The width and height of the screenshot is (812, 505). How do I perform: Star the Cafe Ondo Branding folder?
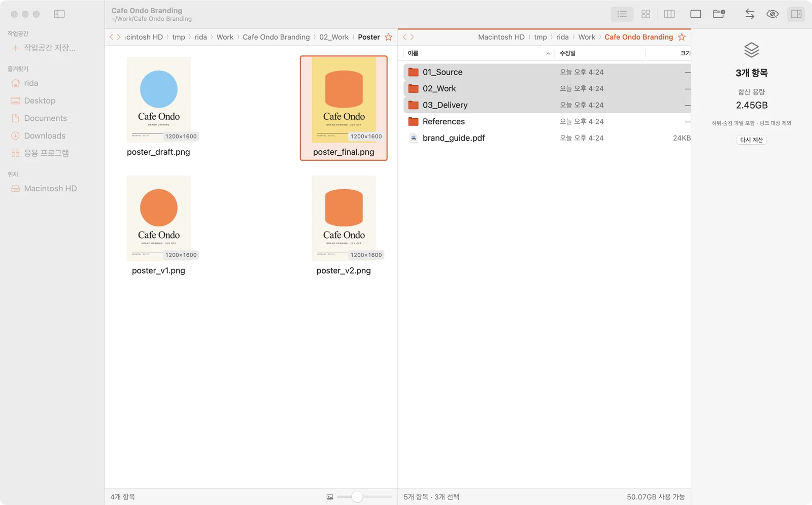click(682, 37)
